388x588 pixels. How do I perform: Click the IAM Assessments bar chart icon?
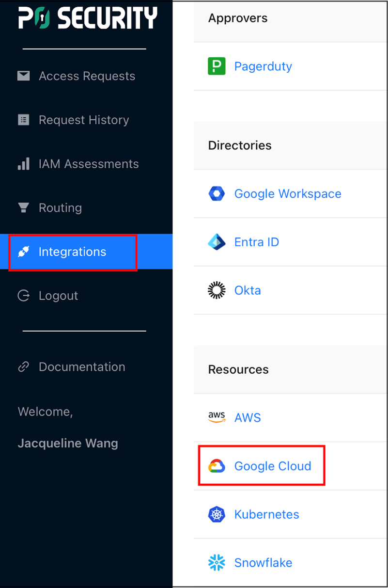pos(24,164)
